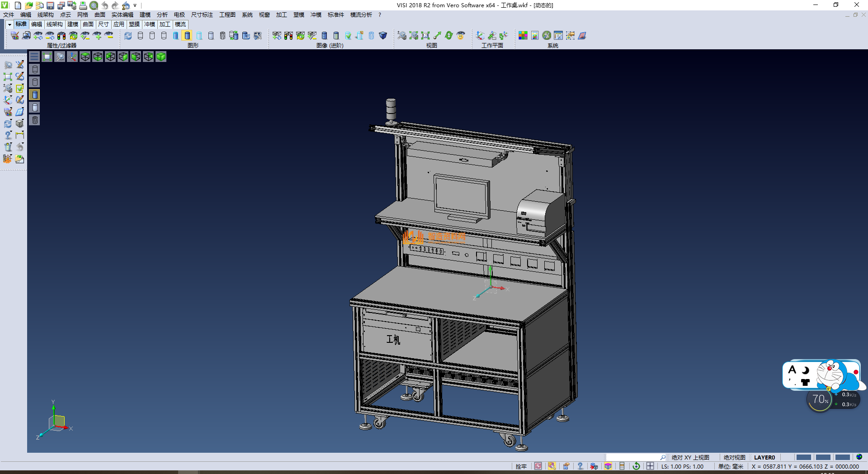Select the solid green cube view icon
Viewport: 868px width, 474px height.
tap(161, 57)
